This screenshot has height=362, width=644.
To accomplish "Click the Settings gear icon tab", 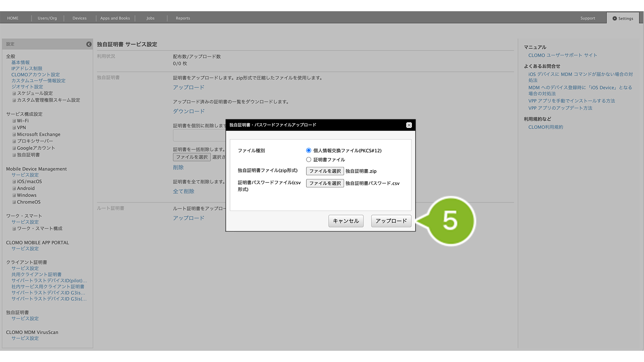I will point(623,18).
